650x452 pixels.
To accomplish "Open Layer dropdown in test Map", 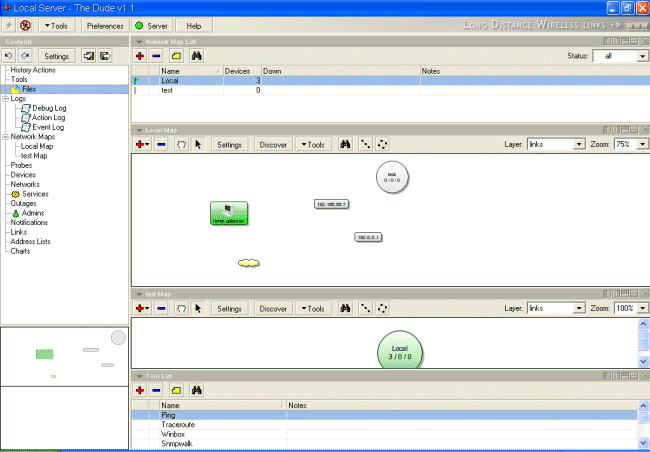I will tap(579, 309).
